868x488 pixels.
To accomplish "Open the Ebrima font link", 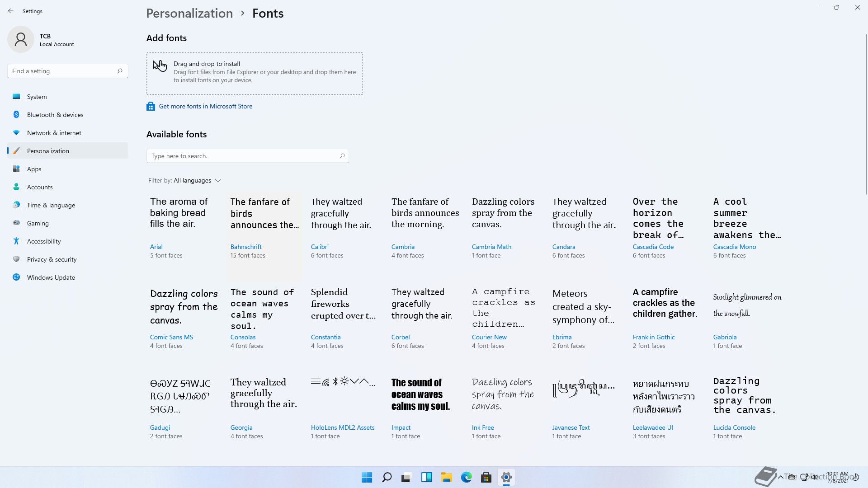I will point(562,337).
